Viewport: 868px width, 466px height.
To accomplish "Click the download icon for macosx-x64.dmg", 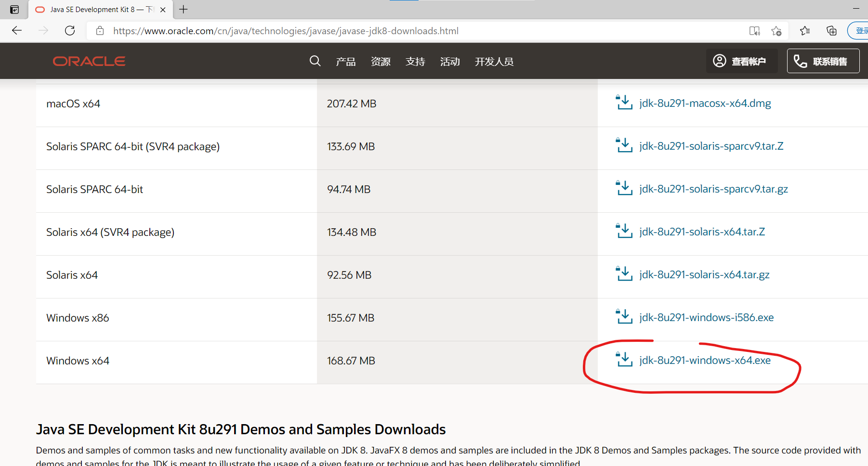I will (624, 103).
